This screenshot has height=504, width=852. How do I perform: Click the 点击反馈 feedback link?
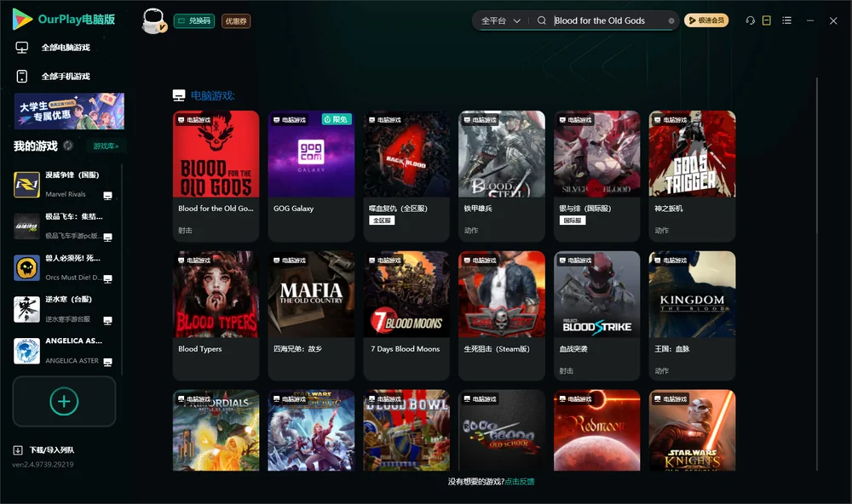(520, 481)
